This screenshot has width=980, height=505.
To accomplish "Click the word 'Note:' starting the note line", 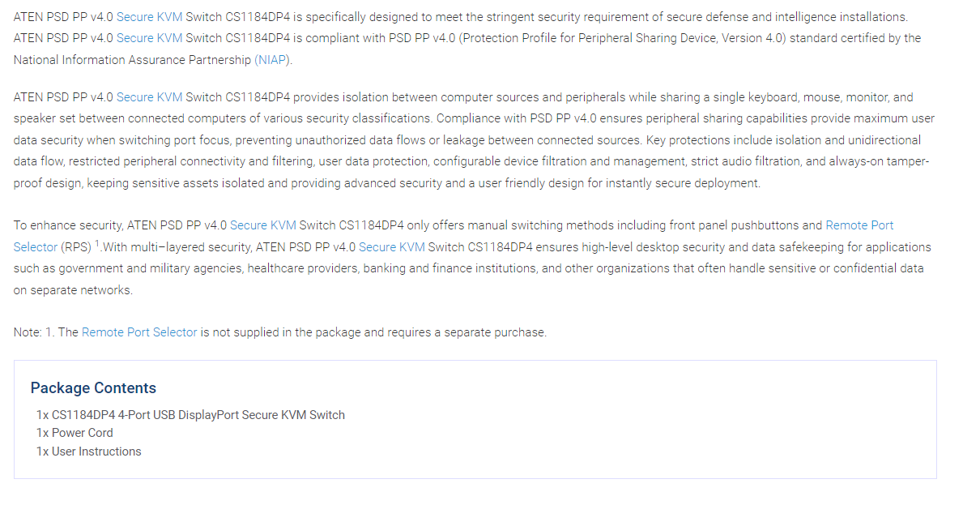I will (28, 332).
